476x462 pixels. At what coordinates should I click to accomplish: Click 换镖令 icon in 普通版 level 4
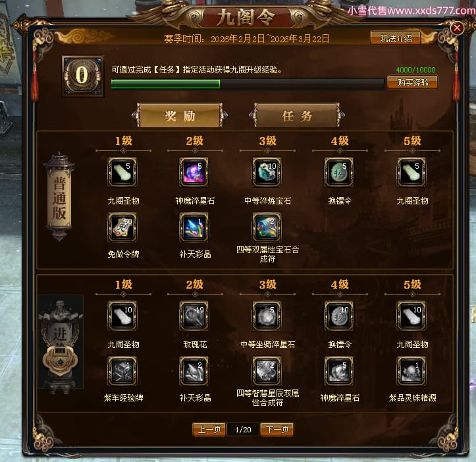pyautogui.click(x=339, y=172)
